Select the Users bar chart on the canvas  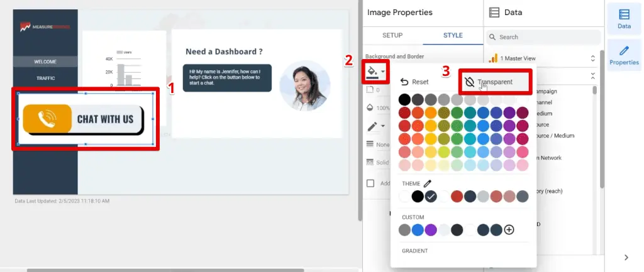[124, 70]
